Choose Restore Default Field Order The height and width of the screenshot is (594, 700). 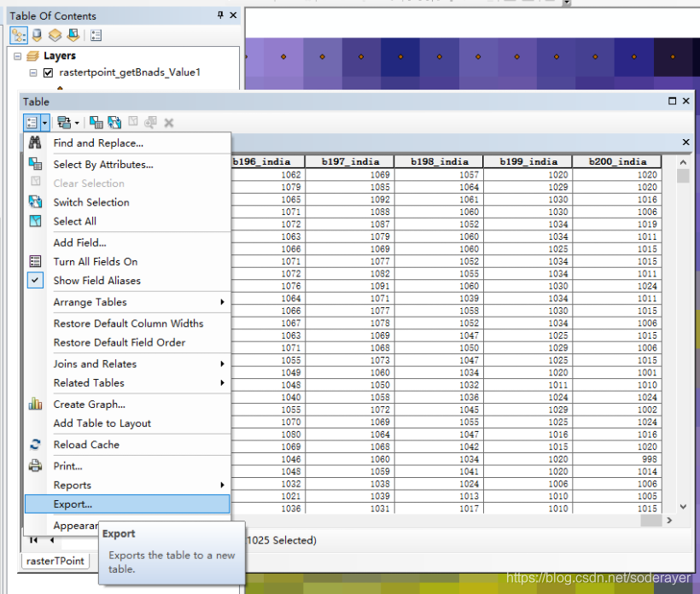pyautogui.click(x=128, y=342)
